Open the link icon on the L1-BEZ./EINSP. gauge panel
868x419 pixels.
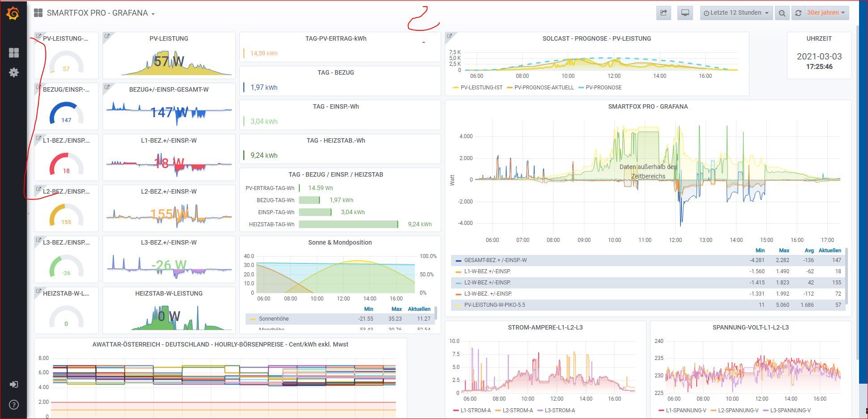pos(38,138)
